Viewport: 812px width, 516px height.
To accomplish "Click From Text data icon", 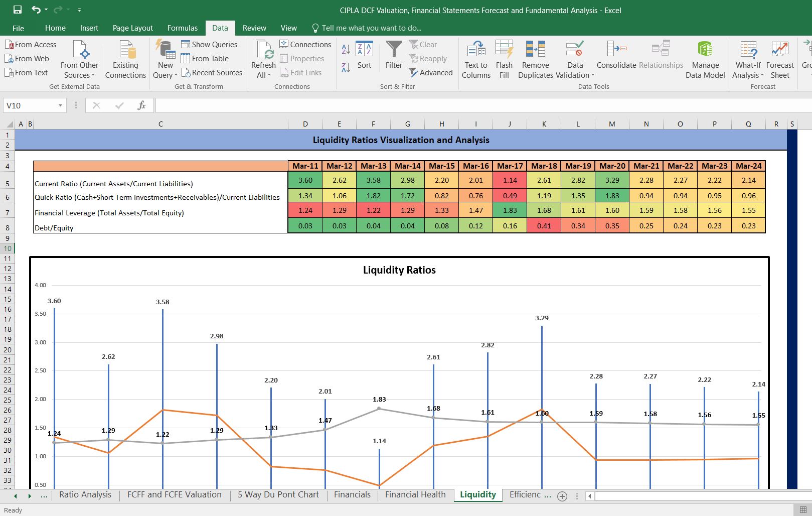I will click(x=9, y=73).
